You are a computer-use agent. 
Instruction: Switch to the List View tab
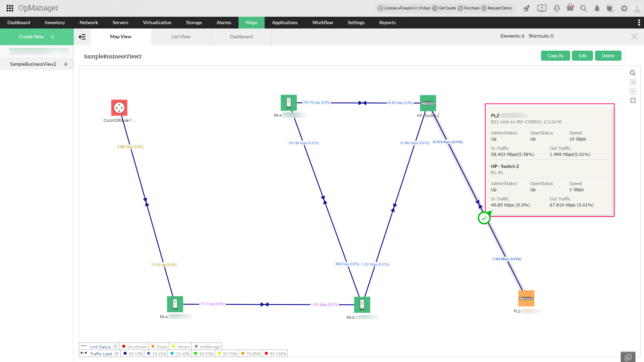pos(181,37)
